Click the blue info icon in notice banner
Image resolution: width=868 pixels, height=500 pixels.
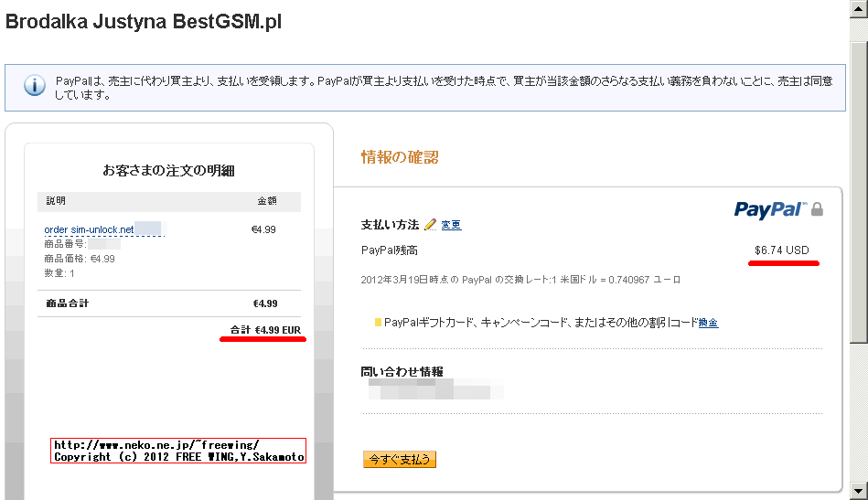click(35, 86)
